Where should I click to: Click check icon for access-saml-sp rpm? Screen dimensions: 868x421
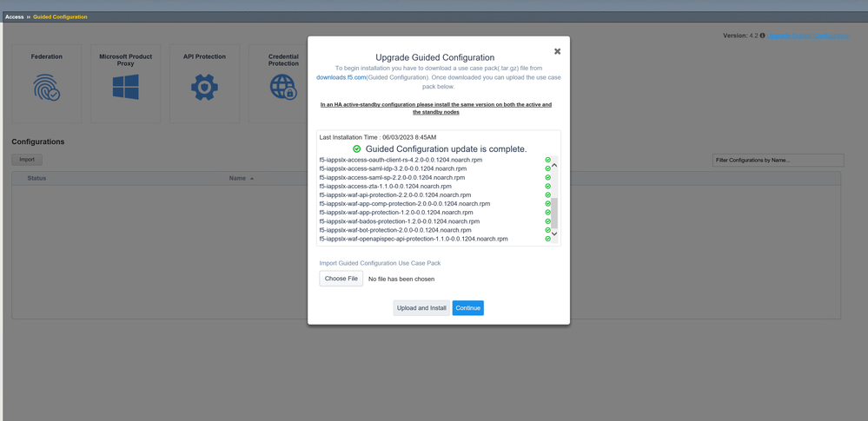tap(547, 178)
